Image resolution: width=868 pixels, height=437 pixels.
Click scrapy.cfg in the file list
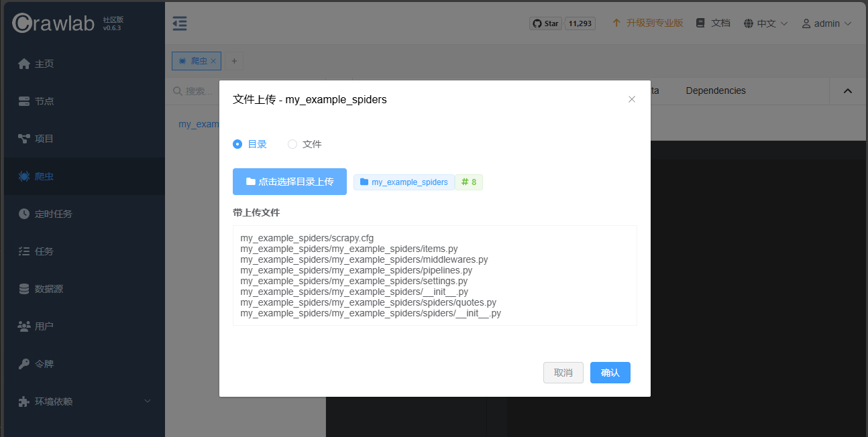coord(307,238)
